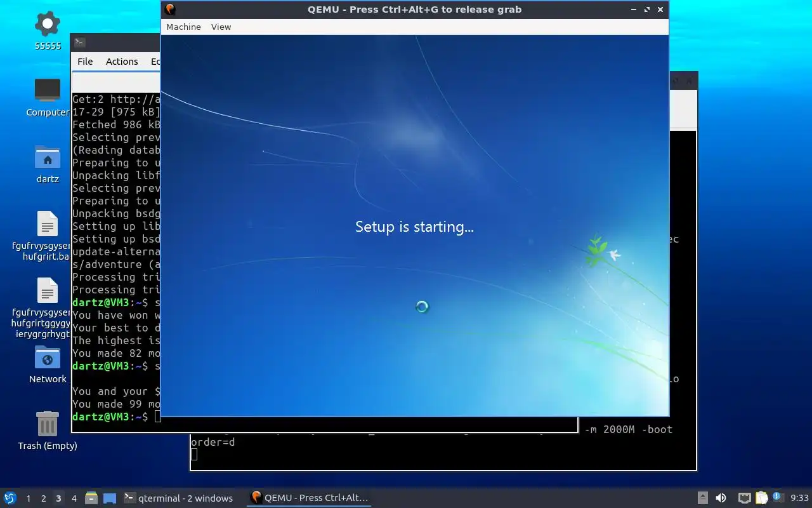Click the spinning loading indicator in the QEMU display
The image size is (812, 508).
tap(422, 307)
